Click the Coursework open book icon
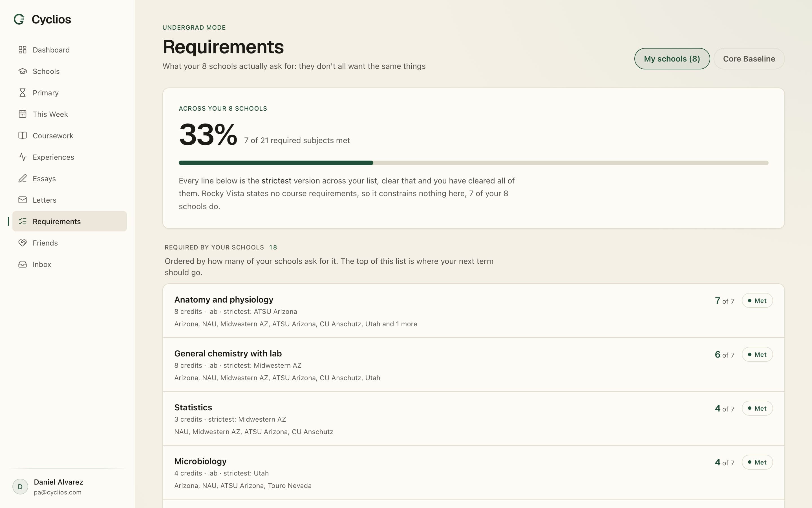 point(23,136)
